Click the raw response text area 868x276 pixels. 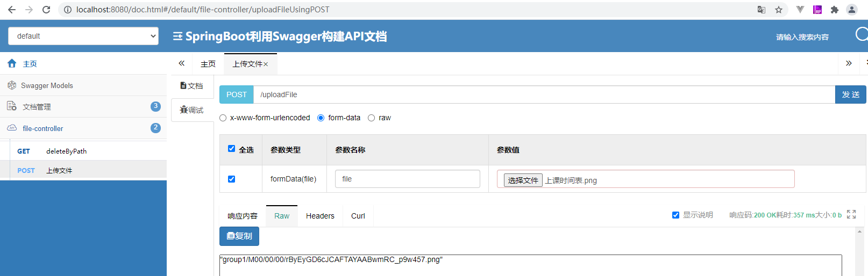coord(530,265)
